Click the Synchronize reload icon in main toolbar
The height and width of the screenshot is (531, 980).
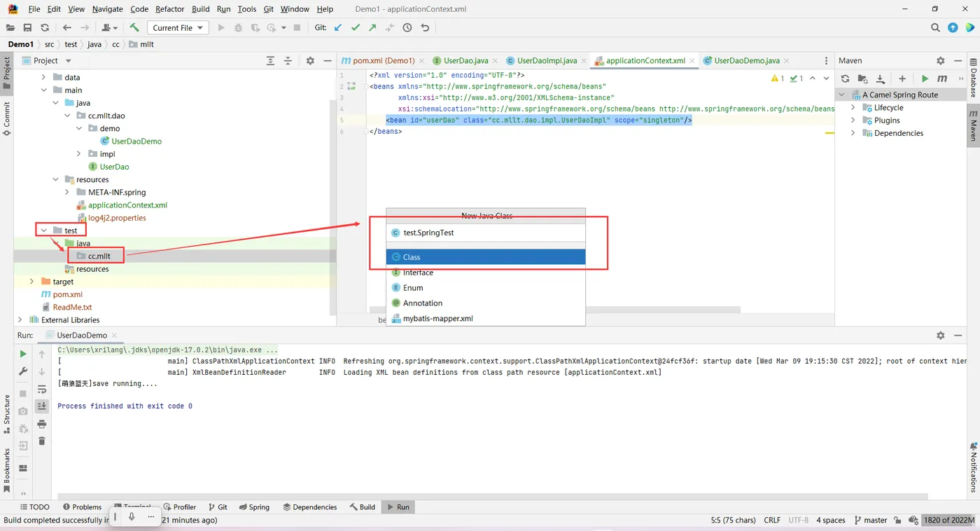coord(45,27)
